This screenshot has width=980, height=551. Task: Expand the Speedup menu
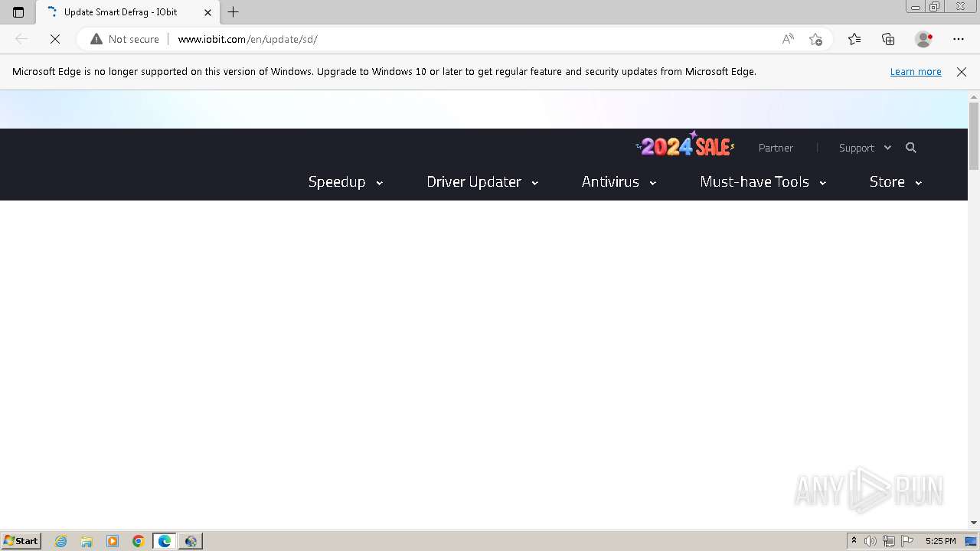[345, 181]
